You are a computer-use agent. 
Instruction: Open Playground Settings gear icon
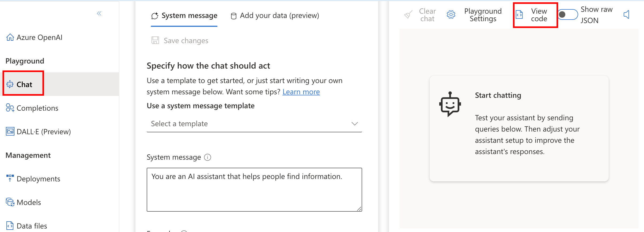point(451,15)
